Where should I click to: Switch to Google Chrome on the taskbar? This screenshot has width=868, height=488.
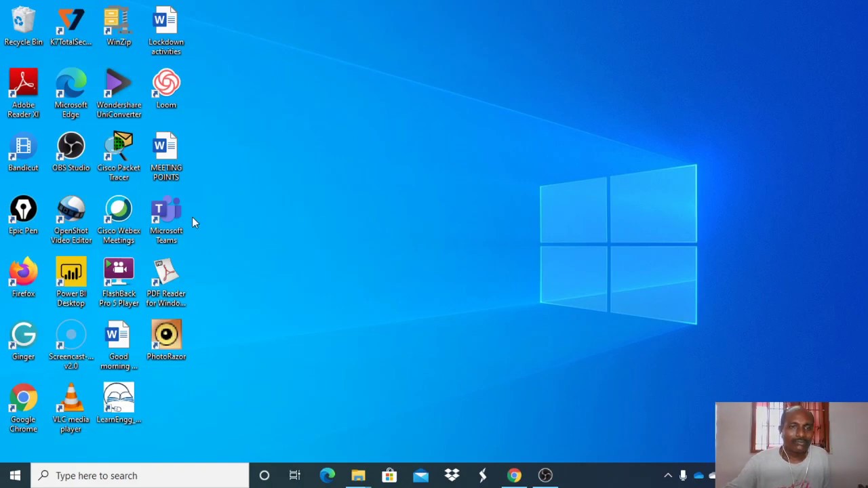click(x=514, y=475)
